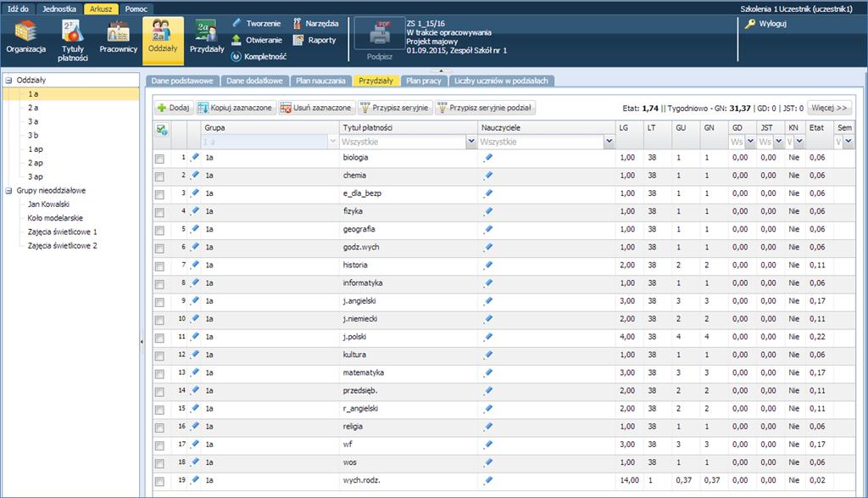Open the Idź do menu
868x498 pixels.
pos(19,8)
